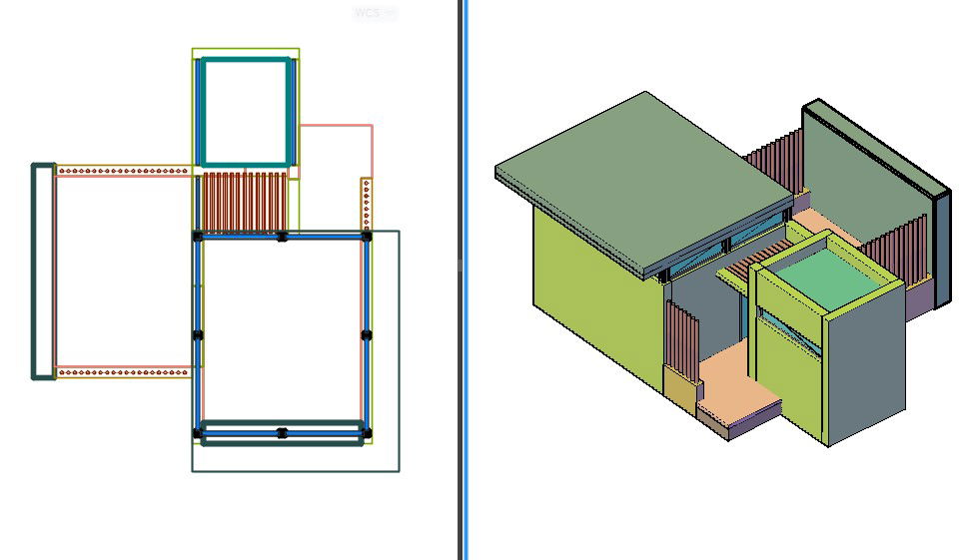Select the horizontal window strip on the tower

(789, 329)
